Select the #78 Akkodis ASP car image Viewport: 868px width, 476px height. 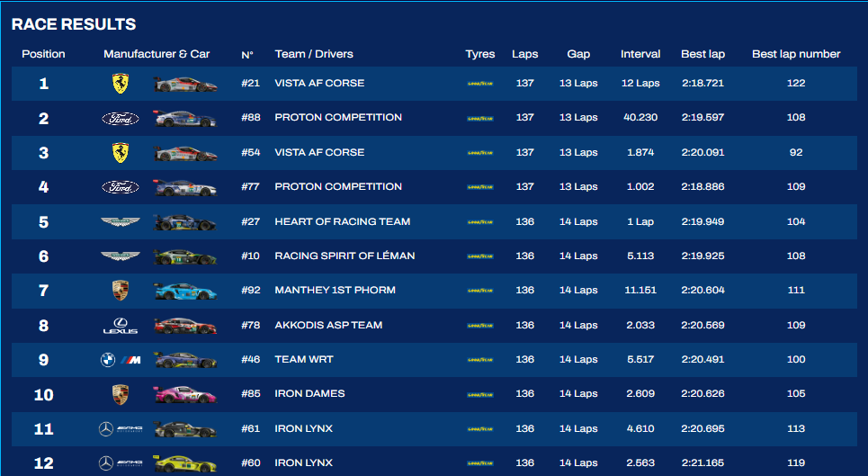[x=185, y=326]
